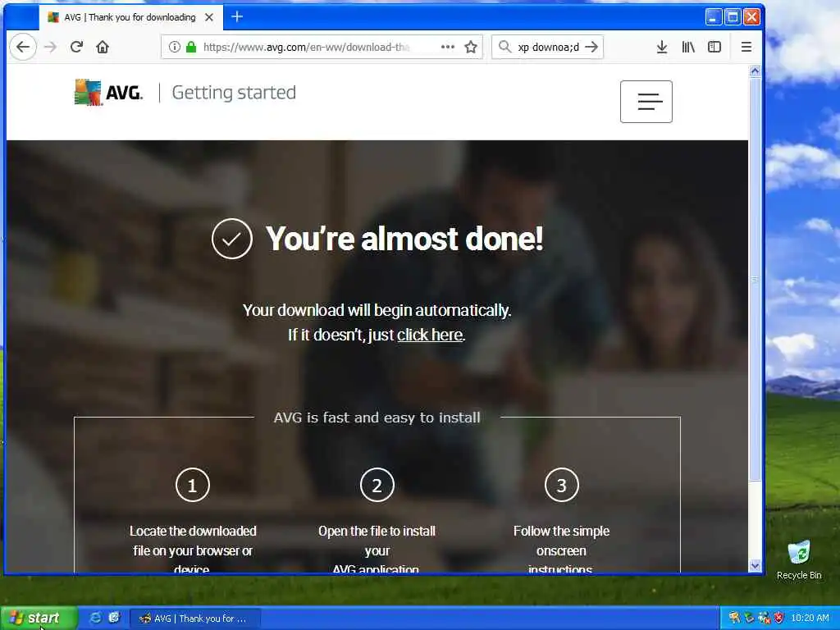The image size is (840, 630).
Task: Minimize the Firefox window
Action: [713, 17]
